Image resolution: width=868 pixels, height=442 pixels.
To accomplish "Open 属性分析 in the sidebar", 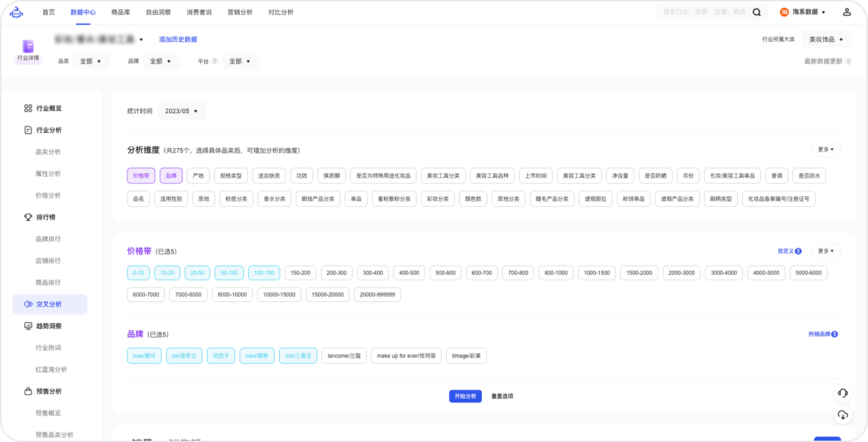I will 48,174.
